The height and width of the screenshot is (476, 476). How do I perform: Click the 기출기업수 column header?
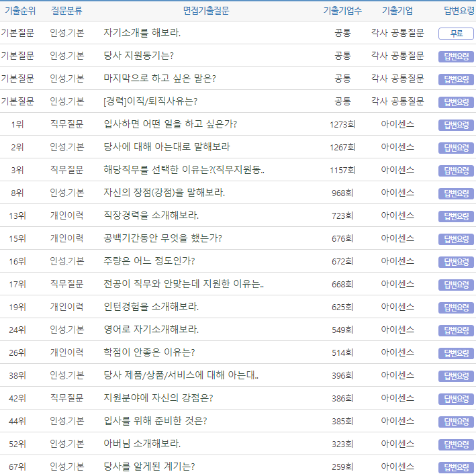[342, 11]
